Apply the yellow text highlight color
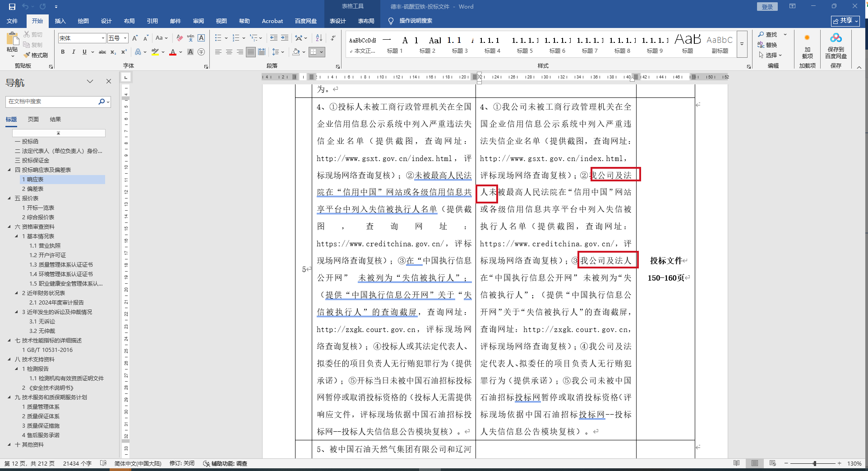The image size is (868, 471). [x=155, y=52]
